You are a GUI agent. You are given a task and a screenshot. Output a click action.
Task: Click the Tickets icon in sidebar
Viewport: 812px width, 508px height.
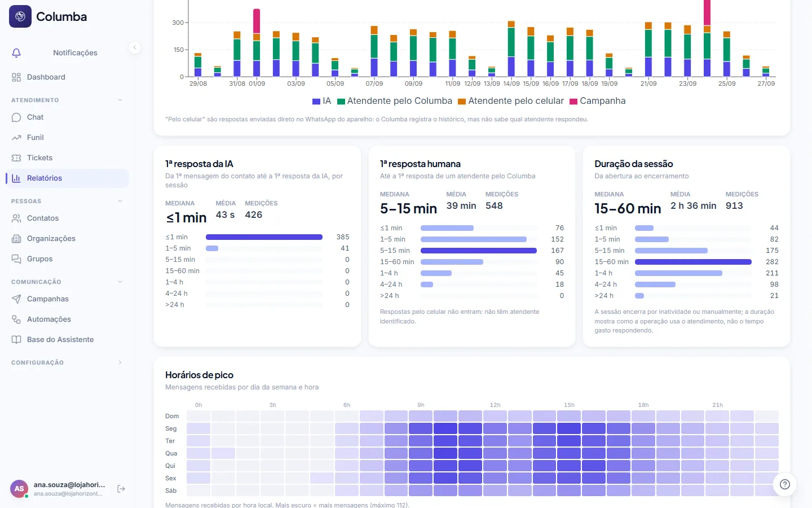pos(16,158)
